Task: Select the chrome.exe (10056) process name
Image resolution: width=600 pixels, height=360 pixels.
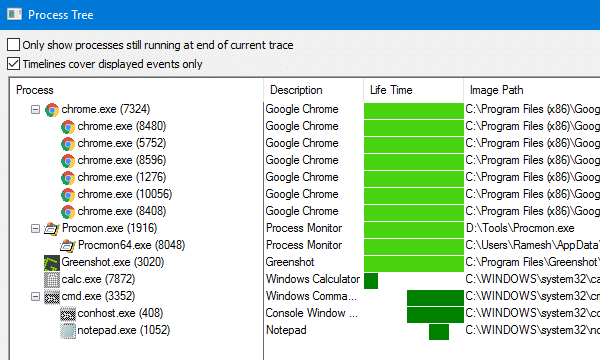Action: pos(125,194)
